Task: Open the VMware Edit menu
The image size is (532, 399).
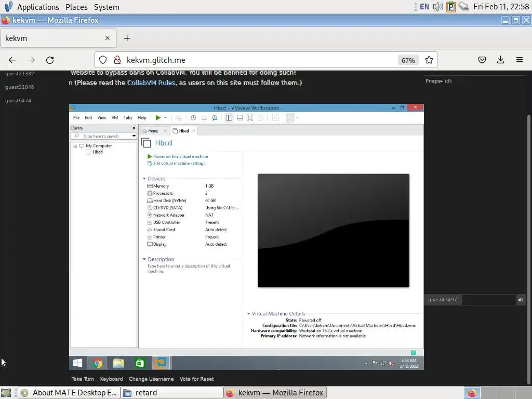Action: (88, 118)
